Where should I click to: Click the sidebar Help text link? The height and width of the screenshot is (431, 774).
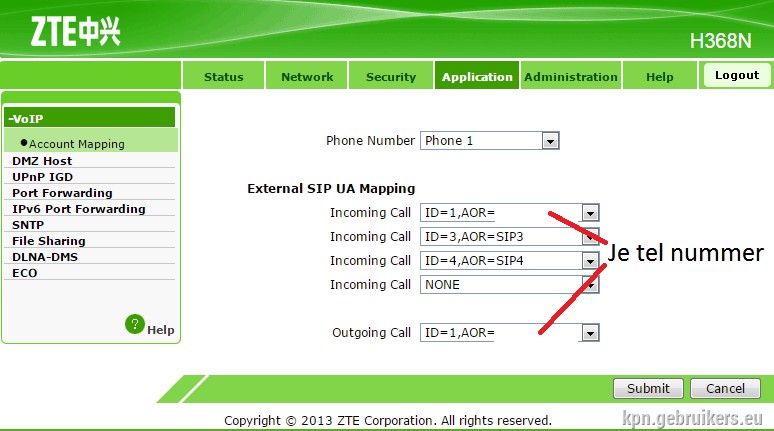tap(160, 330)
